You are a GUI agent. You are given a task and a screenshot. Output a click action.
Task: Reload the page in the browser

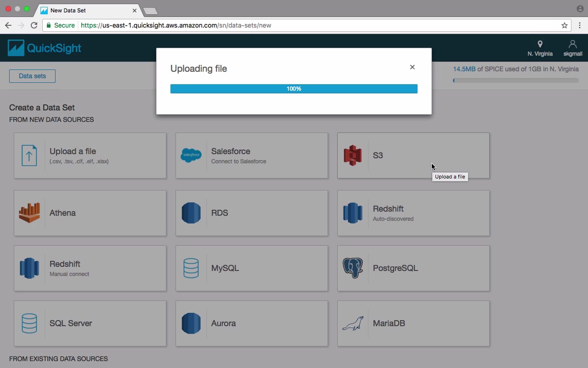34,25
